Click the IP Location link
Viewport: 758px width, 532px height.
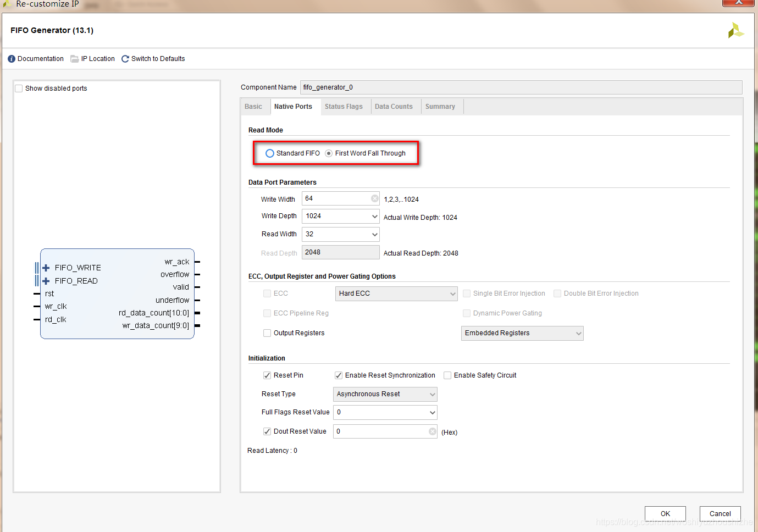(x=98, y=59)
